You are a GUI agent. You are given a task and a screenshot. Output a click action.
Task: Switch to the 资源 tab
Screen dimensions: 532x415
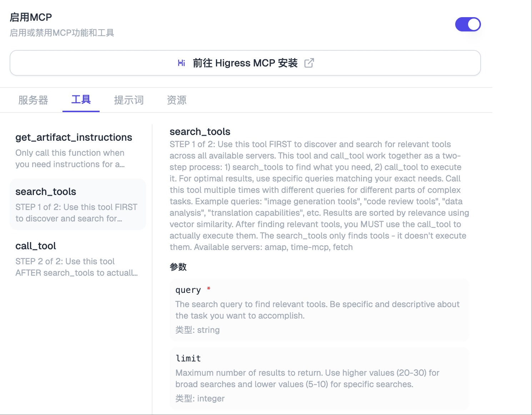pyautogui.click(x=176, y=100)
